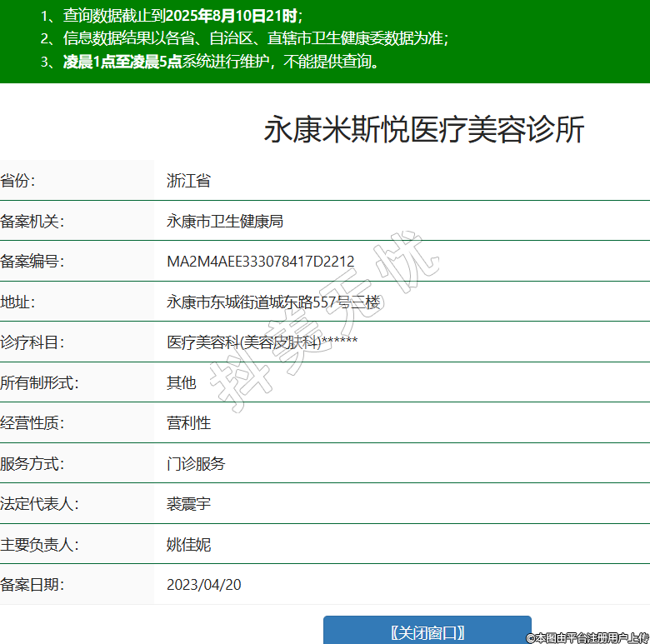
Task: Select the ownership value 其他
Action: 181,382
